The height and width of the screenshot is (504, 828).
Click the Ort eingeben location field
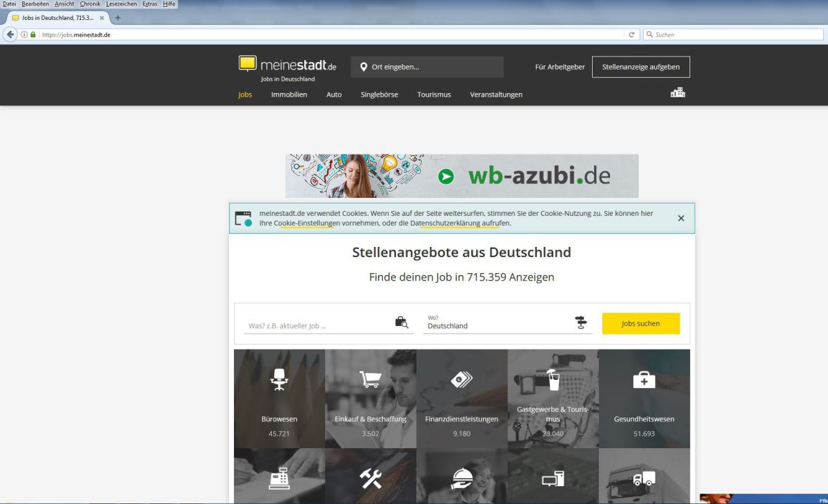click(x=427, y=67)
